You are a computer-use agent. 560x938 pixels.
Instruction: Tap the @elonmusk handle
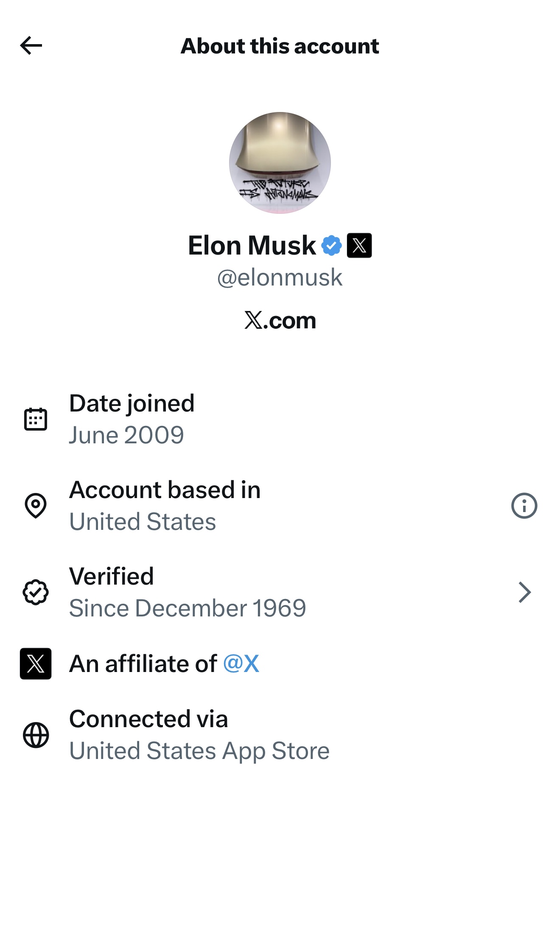(x=280, y=278)
